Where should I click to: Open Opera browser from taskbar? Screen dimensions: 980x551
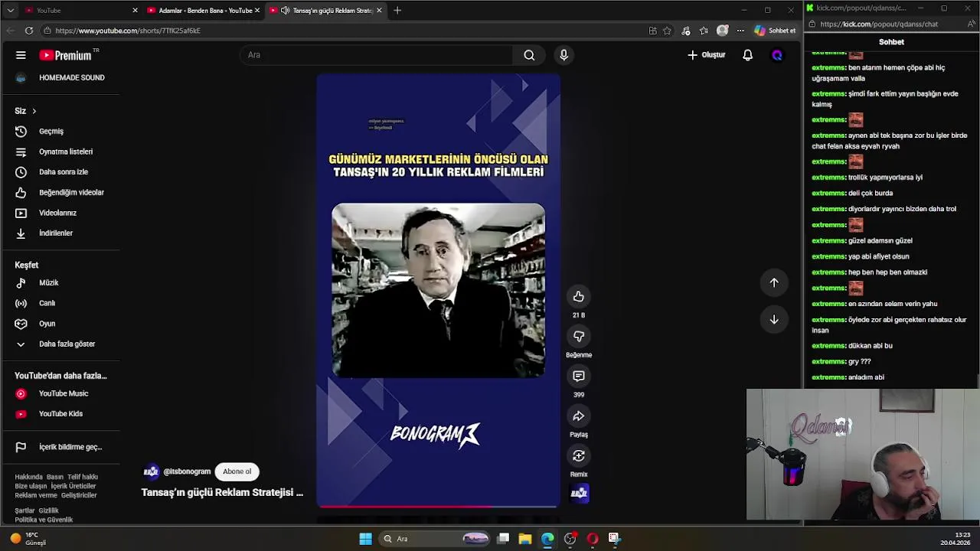(x=592, y=539)
